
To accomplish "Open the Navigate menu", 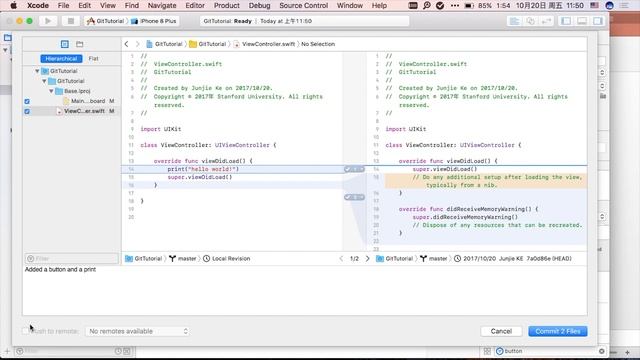I will 162,5.
